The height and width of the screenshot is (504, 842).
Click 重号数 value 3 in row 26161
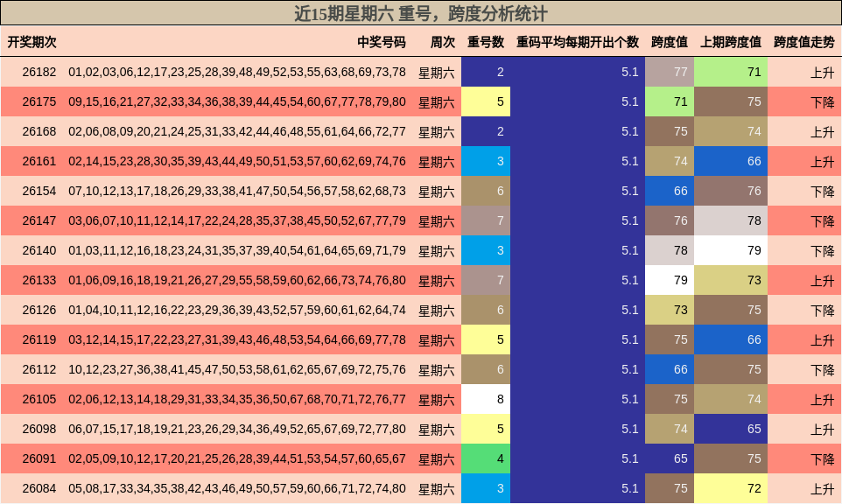(486, 161)
